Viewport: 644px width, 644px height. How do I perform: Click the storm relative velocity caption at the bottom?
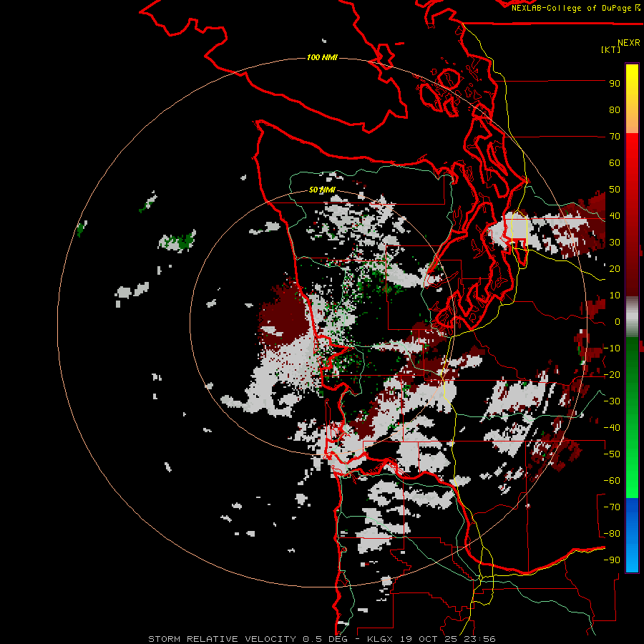pos(322,639)
